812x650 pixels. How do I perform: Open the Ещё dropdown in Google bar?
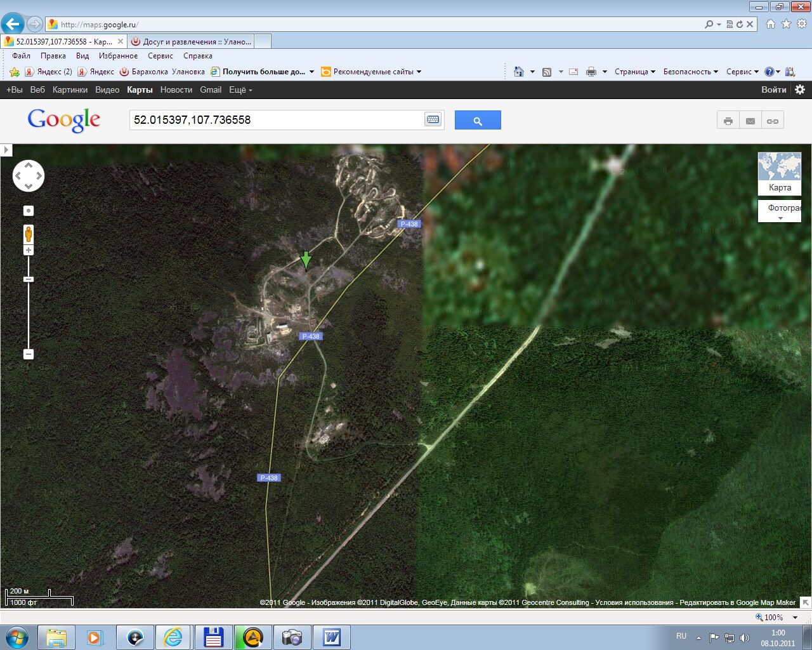[240, 90]
